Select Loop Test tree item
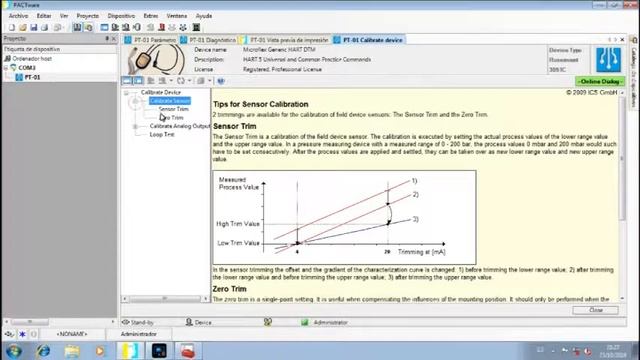This screenshot has width=640, height=360. point(162,134)
